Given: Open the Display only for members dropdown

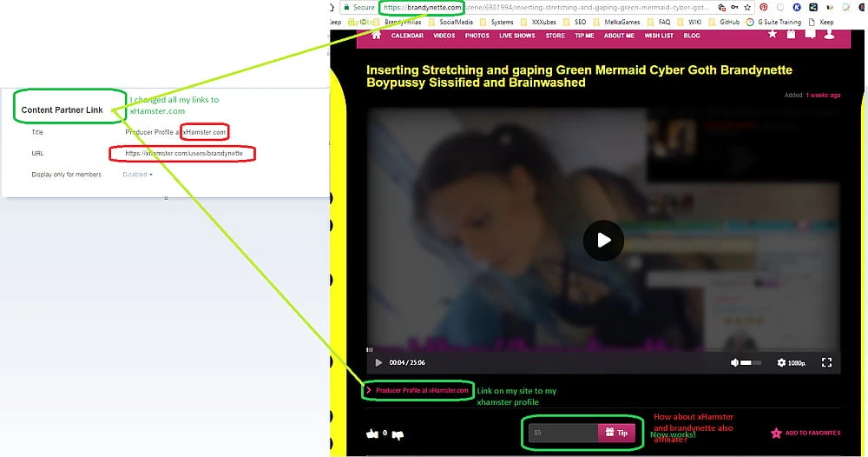Looking at the screenshot, I should (x=137, y=175).
